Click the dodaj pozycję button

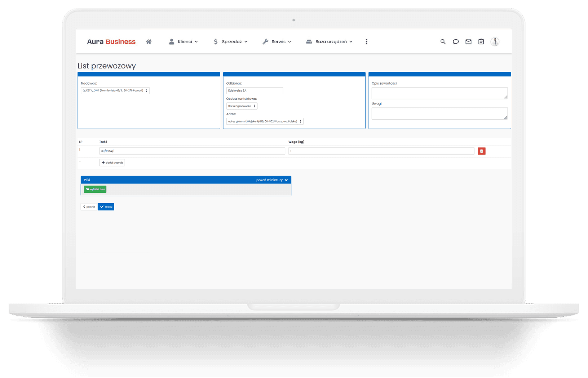[112, 163]
